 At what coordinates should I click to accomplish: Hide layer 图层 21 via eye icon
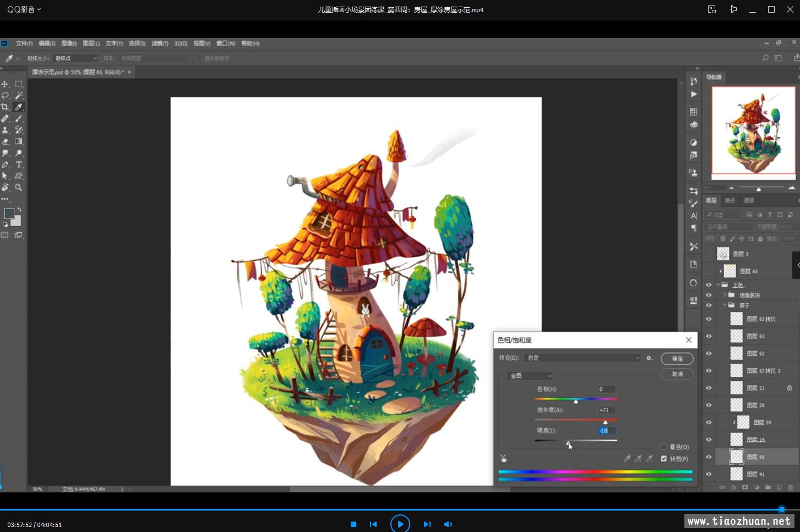coord(709,388)
